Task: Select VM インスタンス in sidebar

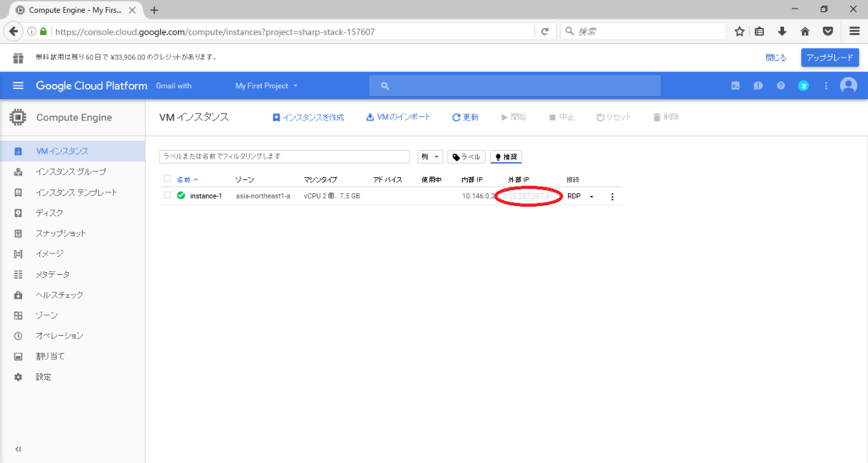Action: click(x=73, y=151)
